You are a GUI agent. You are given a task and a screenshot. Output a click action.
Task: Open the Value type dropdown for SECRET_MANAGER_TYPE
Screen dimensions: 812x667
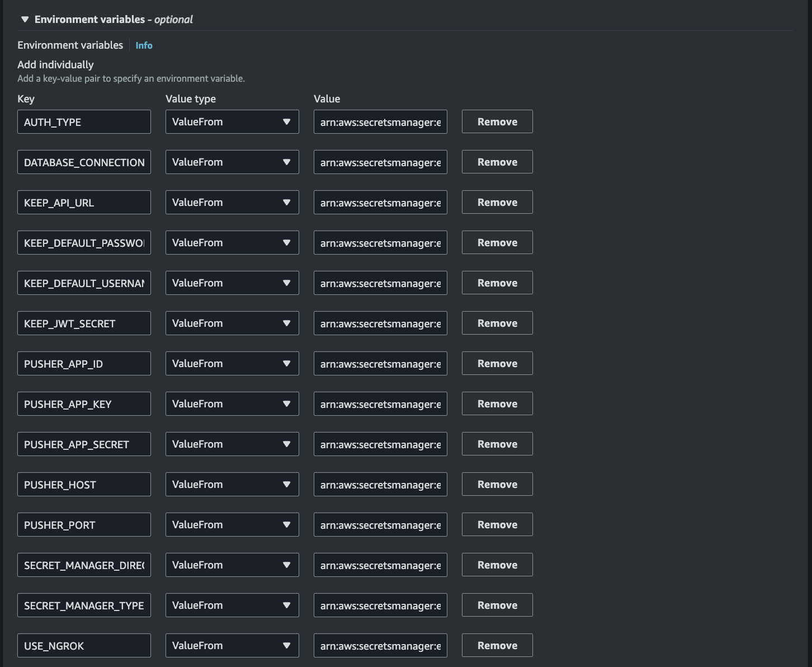(x=232, y=605)
